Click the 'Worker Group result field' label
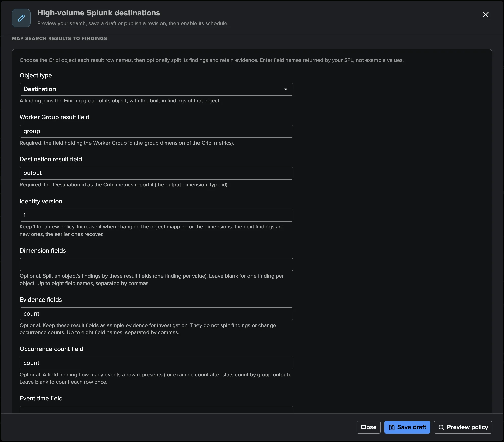Viewport: 504px width, 442px height. (55, 117)
